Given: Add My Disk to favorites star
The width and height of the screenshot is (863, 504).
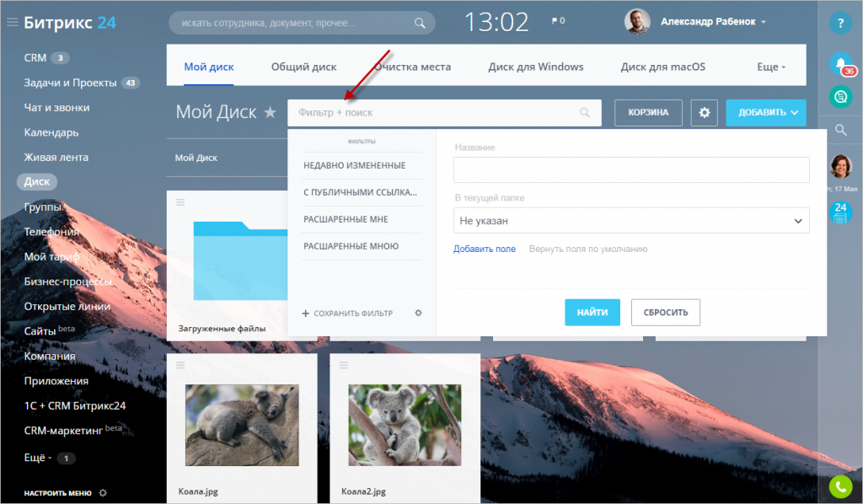Looking at the screenshot, I should pyautogui.click(x=270, y=112).
